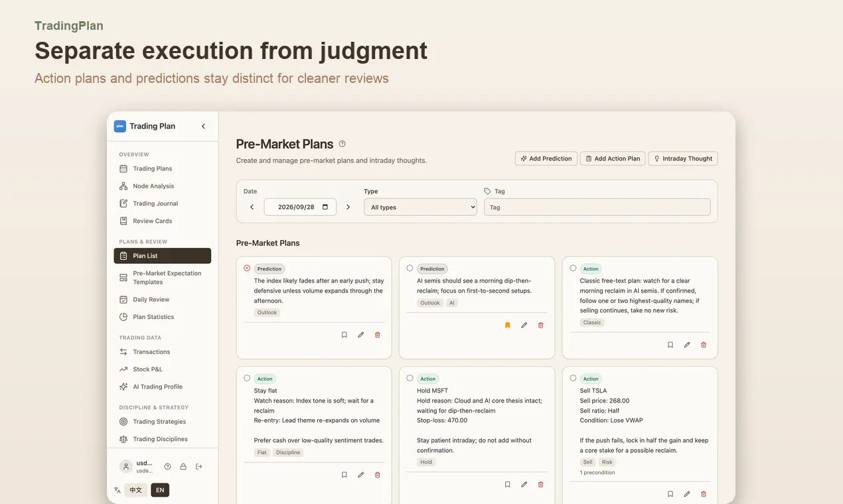This screenshot has height=504, width=843.
Task: Delete the index fades prediction card
Action: coord(378,335)
